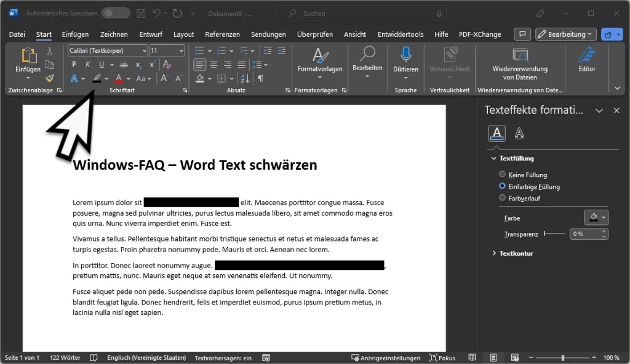Expand the Textkontur section
This screenshot has height=364, width=630.
click(x=494, y=253)
